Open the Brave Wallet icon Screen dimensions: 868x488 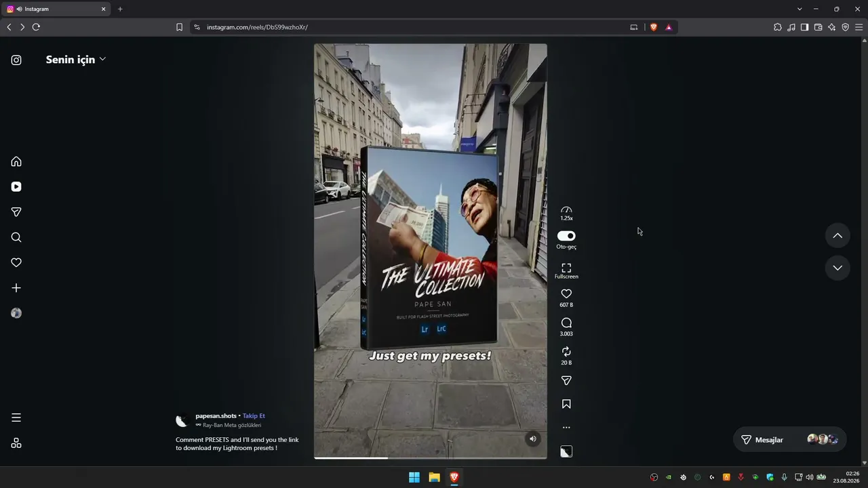click(x=818, y=27)
